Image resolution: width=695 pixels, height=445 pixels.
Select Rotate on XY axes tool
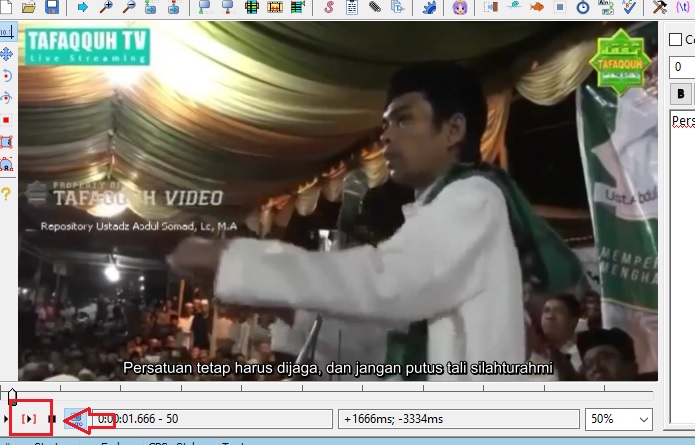tap(7, 98)
